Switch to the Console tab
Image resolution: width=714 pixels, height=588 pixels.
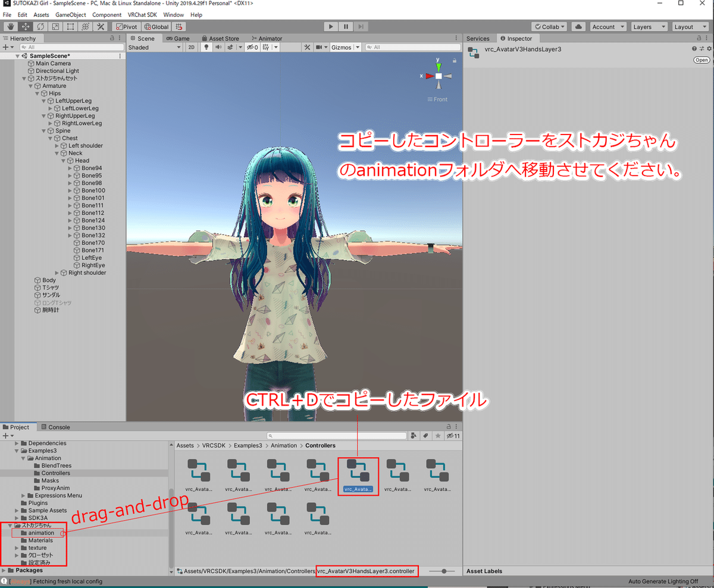pos(55,427)
